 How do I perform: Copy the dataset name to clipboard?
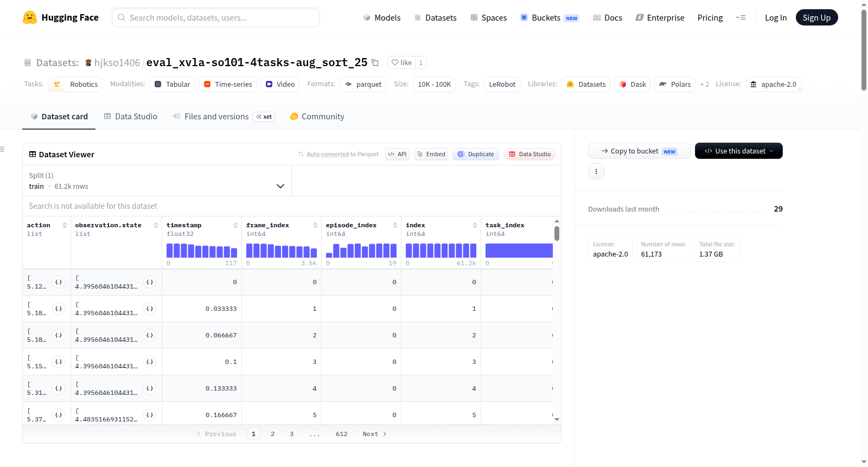(x=375, y=62)
